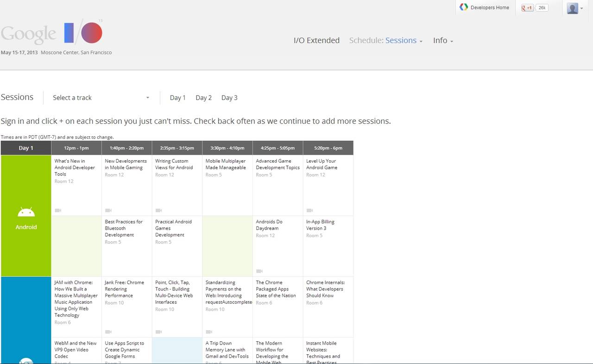Click the 2:35pm - 3:15pm time header
Screen dimensions: 593x364
click(177, 148)
